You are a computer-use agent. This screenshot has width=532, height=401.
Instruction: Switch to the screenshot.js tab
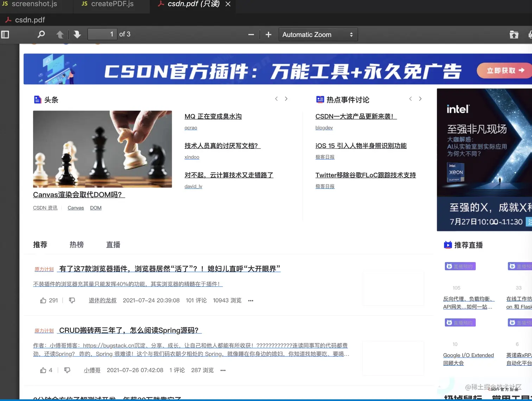(x=34, y=4)
